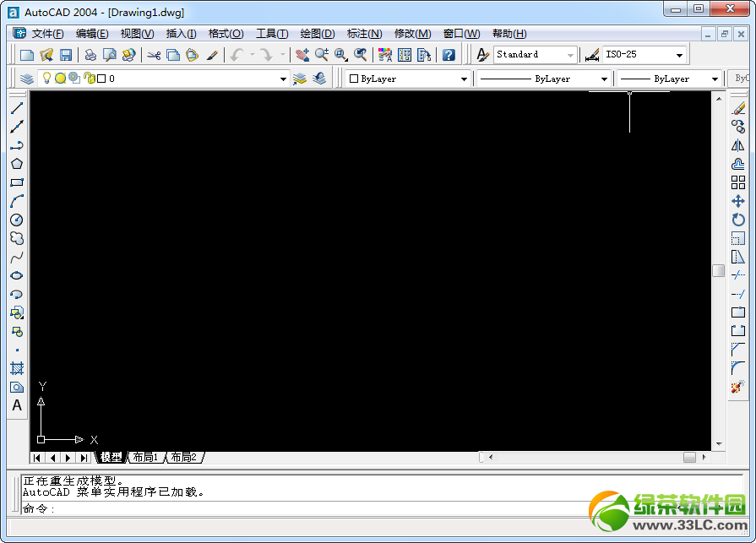Select the Region tool
The width and height of the screenshot is (756, 543).
[x=17, y=387]
